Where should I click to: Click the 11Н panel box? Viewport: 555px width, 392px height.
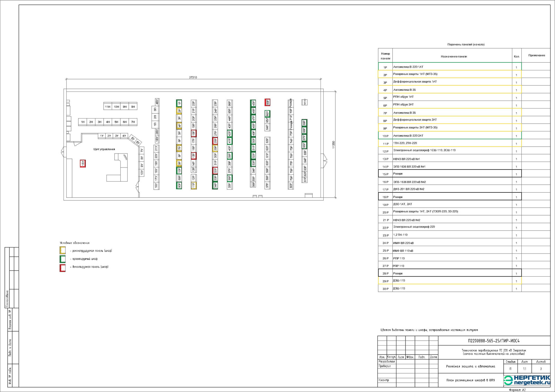pos(108,107)
